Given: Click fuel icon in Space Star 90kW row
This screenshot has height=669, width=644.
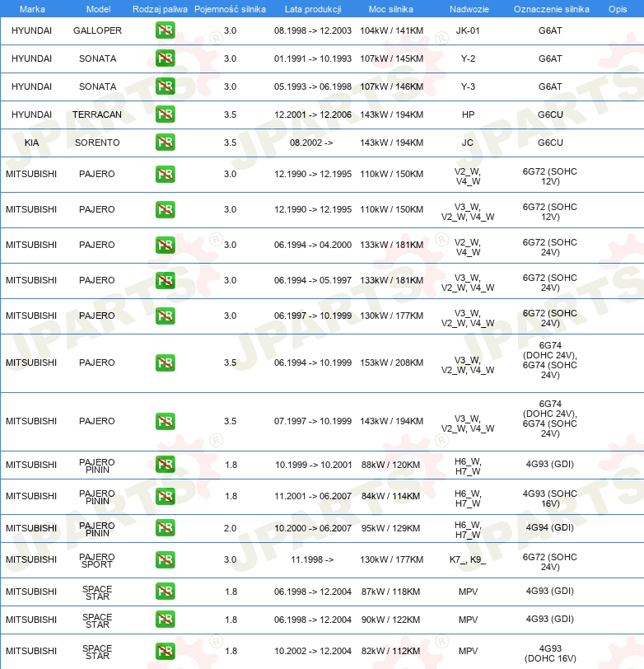Looking at the screenshot, I should tap(165, 620).
